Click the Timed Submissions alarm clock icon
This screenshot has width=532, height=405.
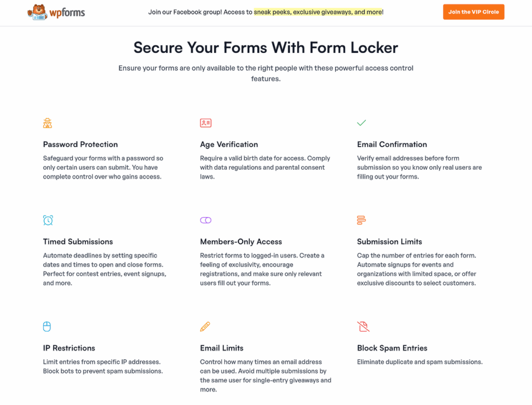48,220
